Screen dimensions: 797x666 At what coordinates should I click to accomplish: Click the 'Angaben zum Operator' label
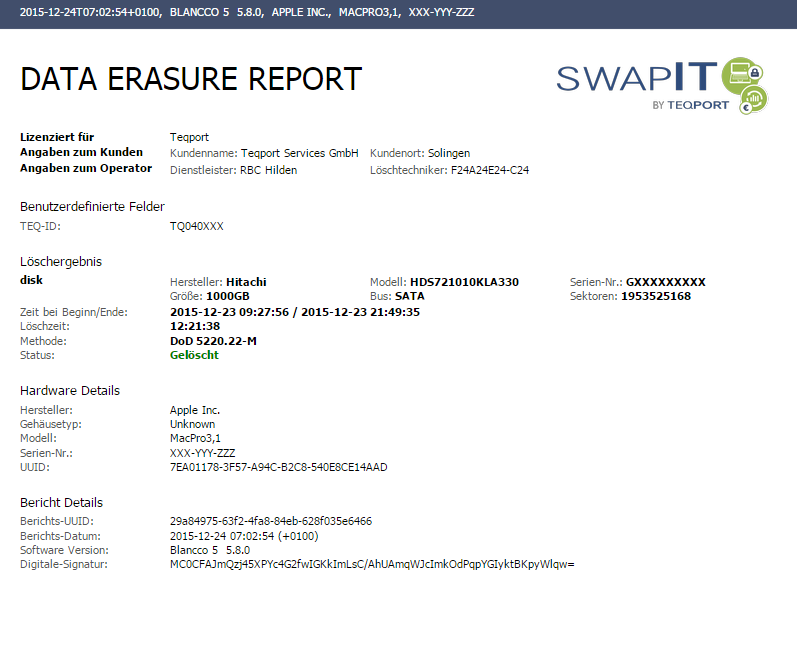coord(86,168)
